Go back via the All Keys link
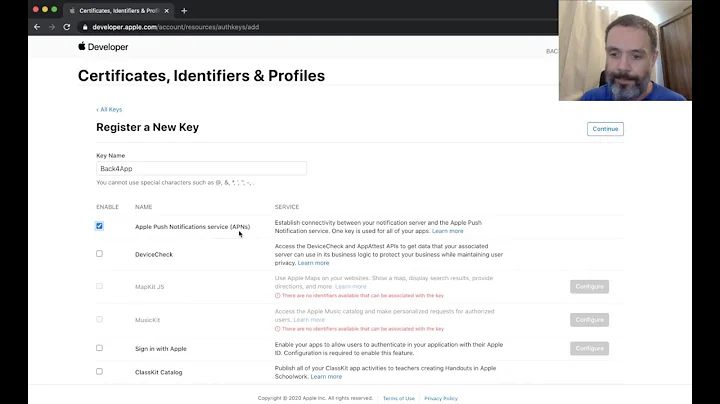Image resolution: width=720 pixels, height=404 pixels. coord(109,109)
